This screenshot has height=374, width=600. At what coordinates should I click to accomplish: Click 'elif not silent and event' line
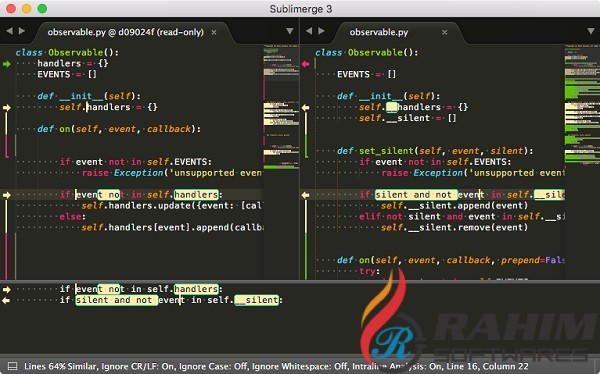pos(462,217)
